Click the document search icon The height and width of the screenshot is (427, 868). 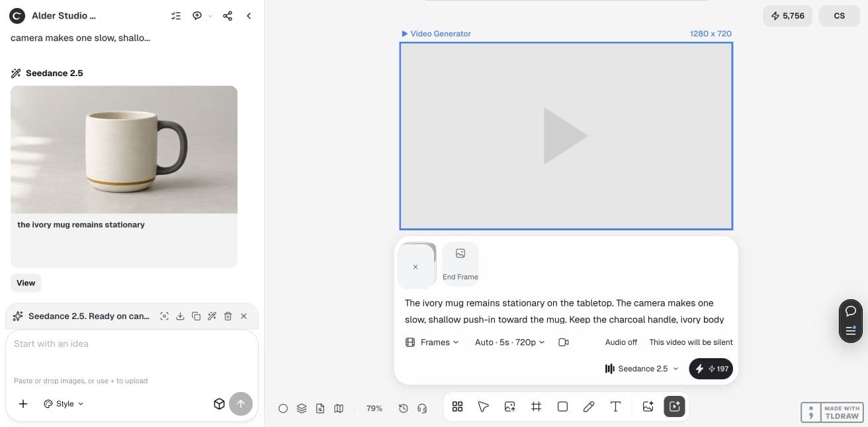click(320, 408)
